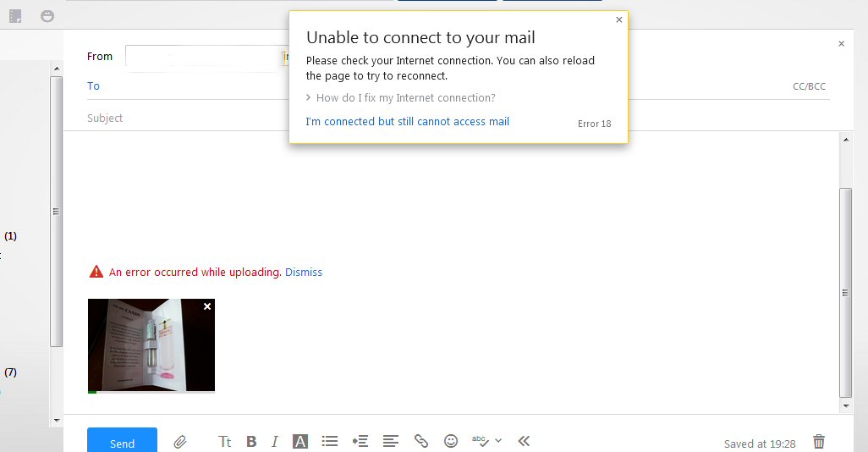Open the text alignment options

[390, 442]
